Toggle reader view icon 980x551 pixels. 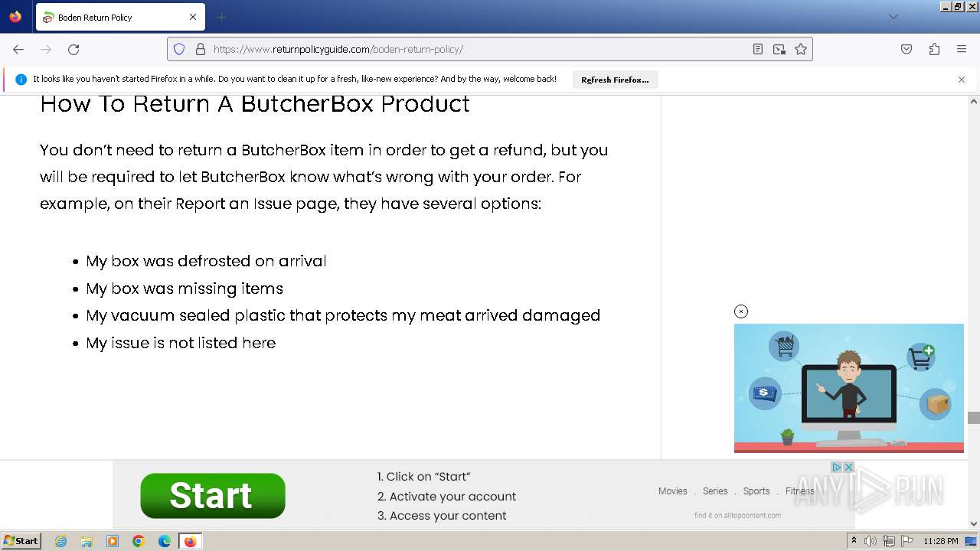pos(758,49)
